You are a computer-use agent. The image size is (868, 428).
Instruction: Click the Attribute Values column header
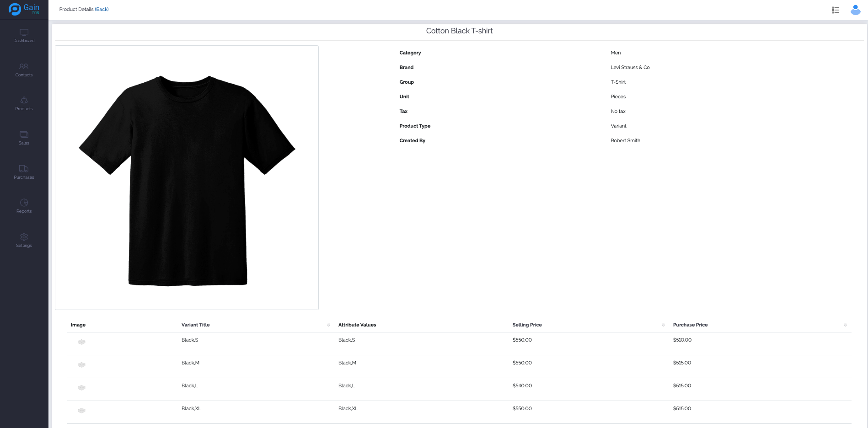click(357, 325)
